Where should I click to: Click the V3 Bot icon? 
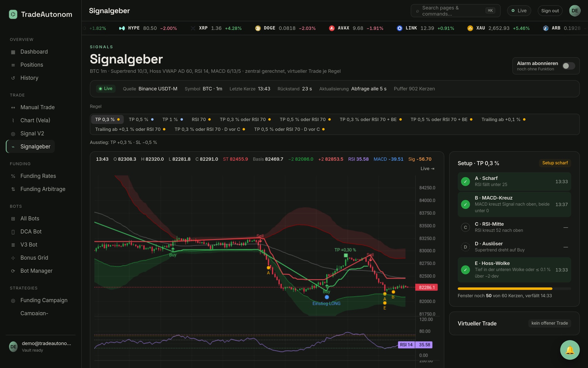tap(13, 245)
